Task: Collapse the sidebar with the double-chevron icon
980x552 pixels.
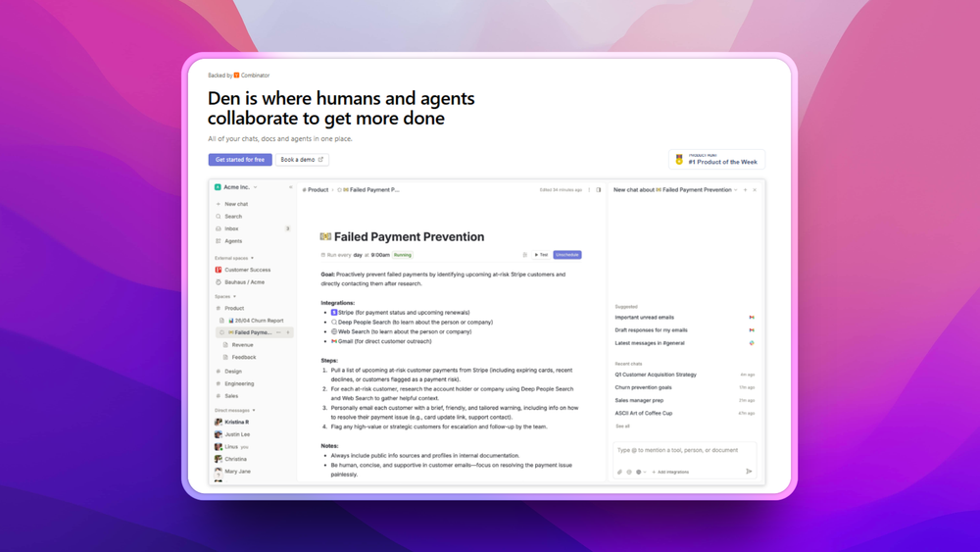Action: [x=291, y=187]
